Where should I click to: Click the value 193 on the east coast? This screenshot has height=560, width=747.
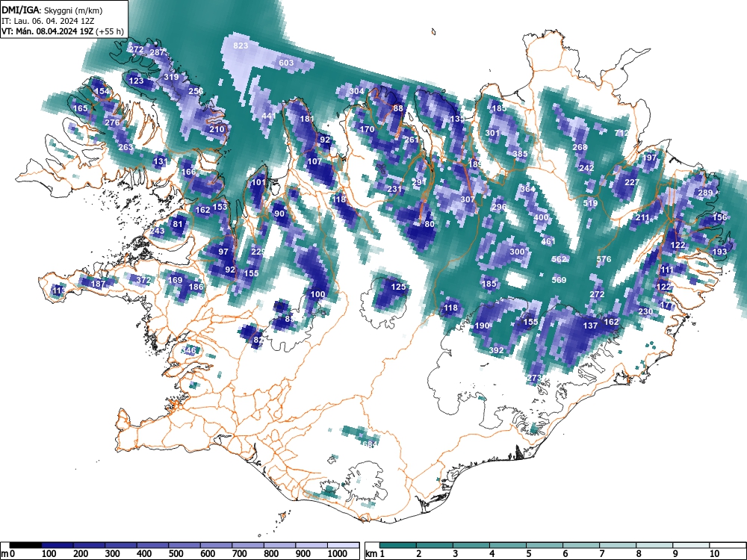pyautogui.click(x=719, y=252)
